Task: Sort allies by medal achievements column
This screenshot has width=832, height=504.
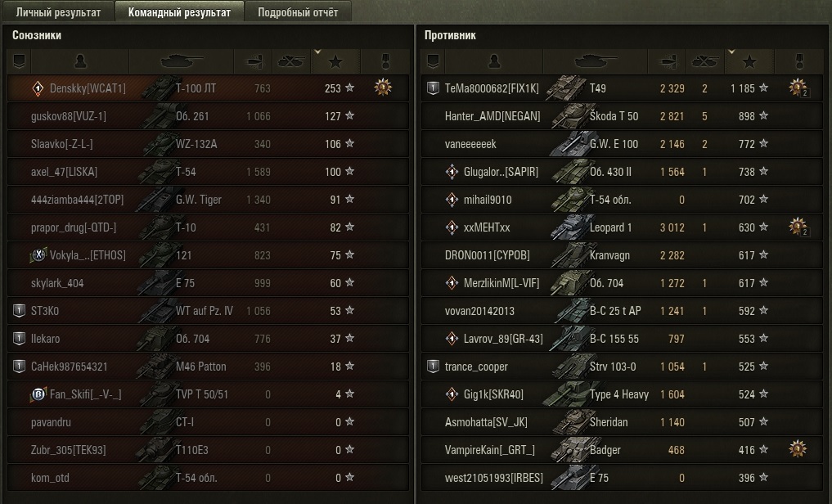Action: [385, 61]
